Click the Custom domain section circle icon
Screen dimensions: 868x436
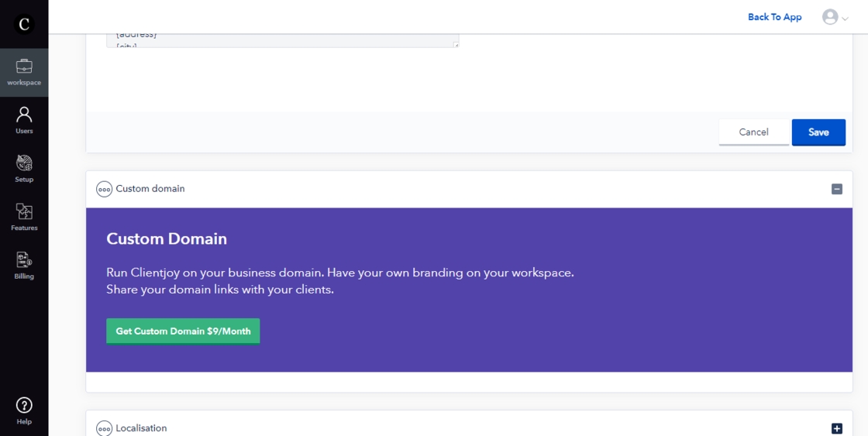[104, 189]
